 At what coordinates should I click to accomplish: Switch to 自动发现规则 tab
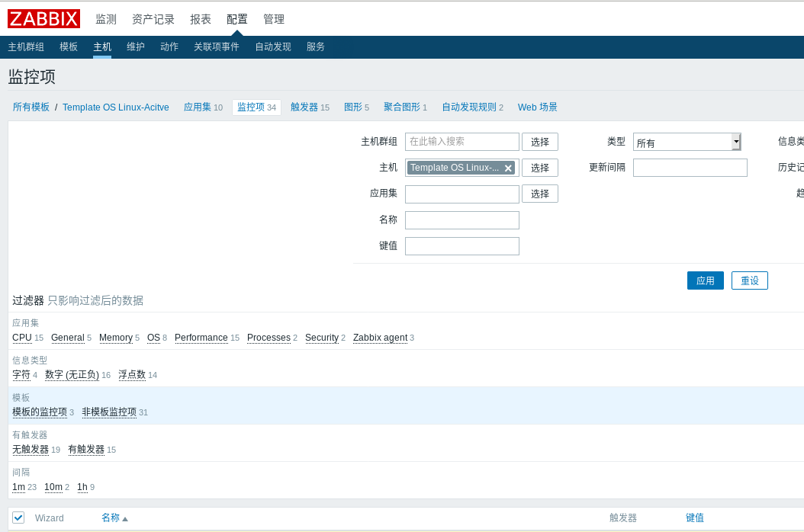469,107
